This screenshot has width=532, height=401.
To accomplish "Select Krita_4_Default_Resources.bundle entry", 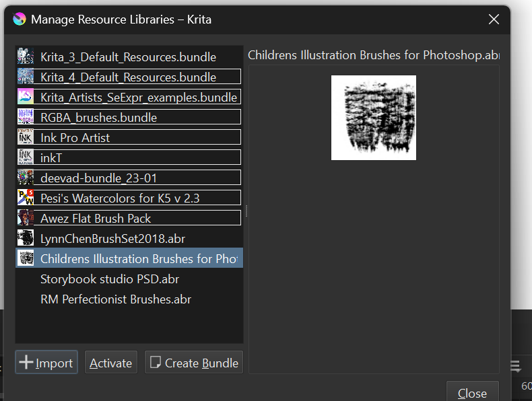I will pyautogui.click(x=129, y=77).
